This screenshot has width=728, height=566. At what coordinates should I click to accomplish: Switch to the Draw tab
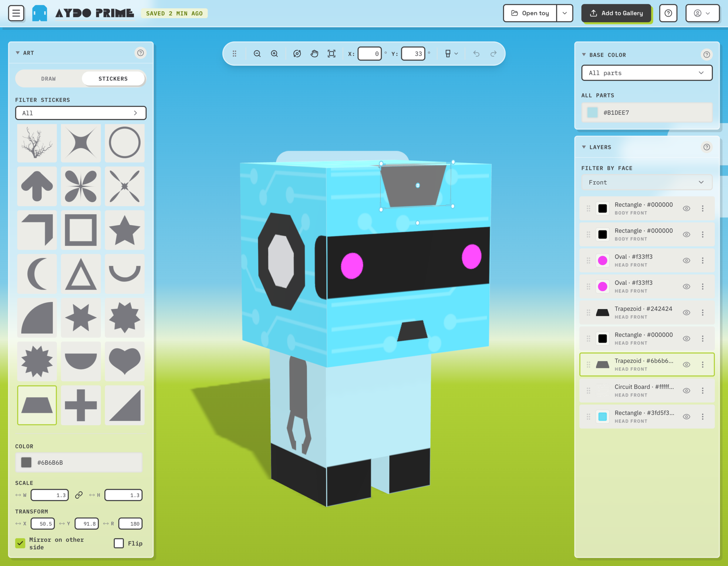tap(48, 79)
